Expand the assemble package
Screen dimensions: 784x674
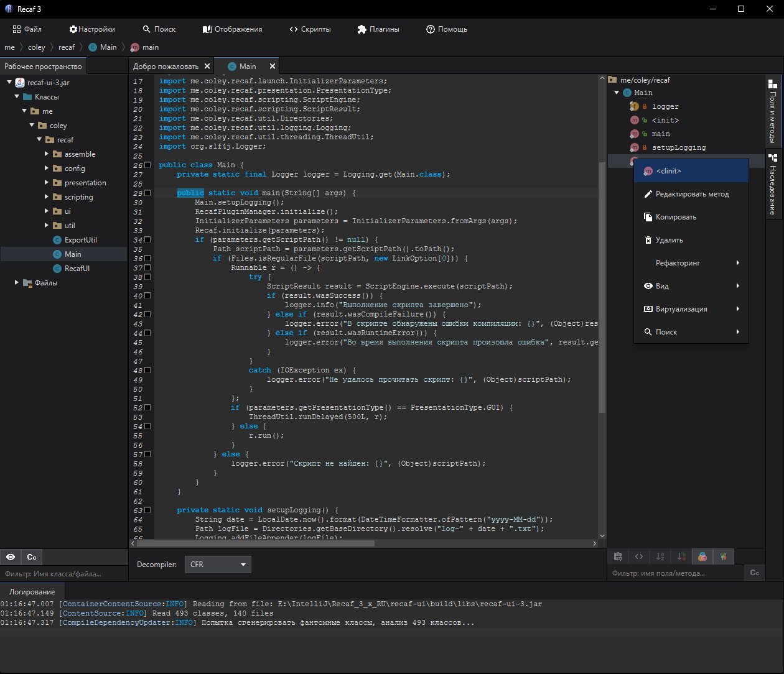[47, 154]
